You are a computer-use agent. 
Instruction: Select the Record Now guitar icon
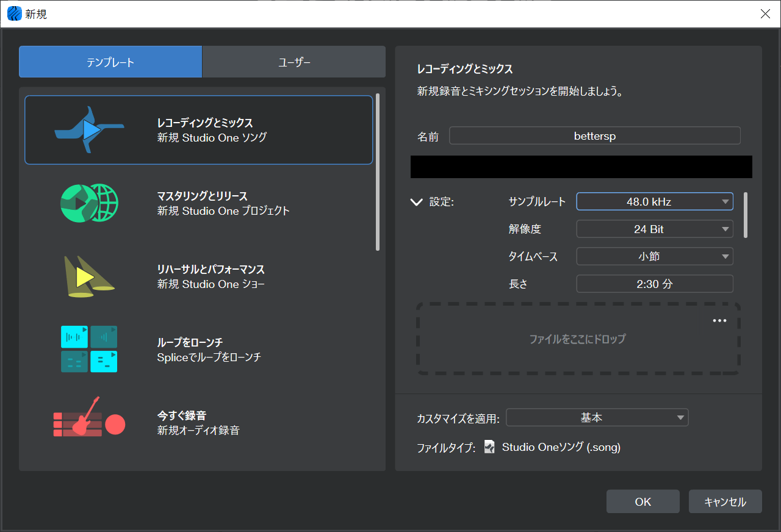point(89,417)
